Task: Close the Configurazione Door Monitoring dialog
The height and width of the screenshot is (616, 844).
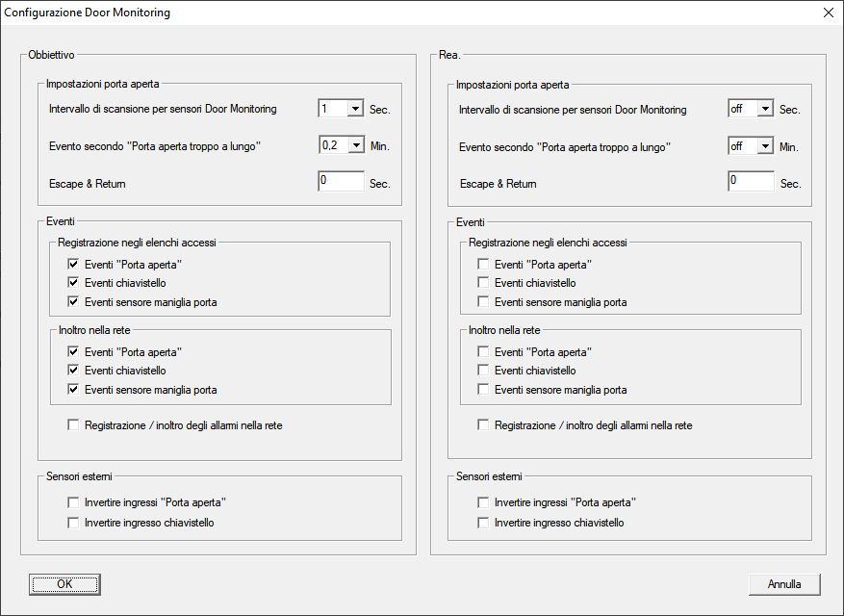Action: [x=828, y=13]
